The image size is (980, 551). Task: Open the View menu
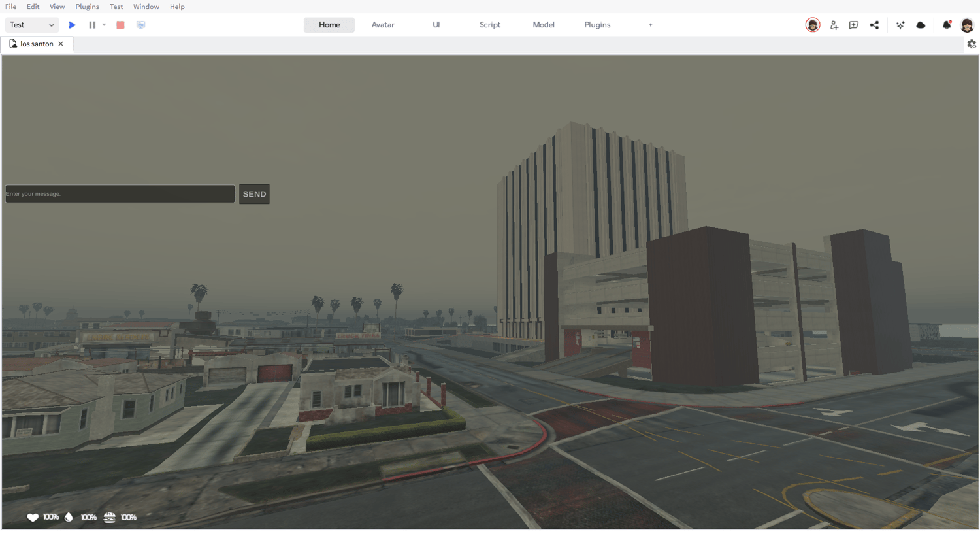(57, 7)
